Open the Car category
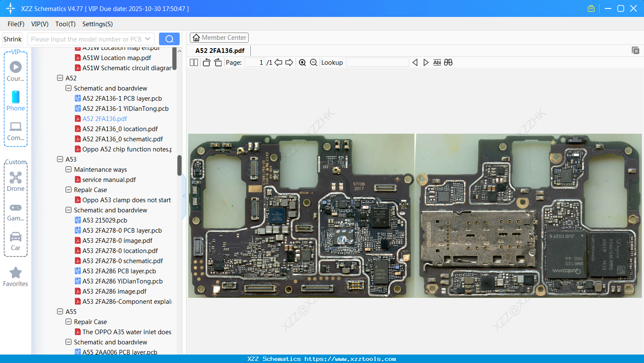644x363 pixels. pyautogui.click(x=16, y=241)
